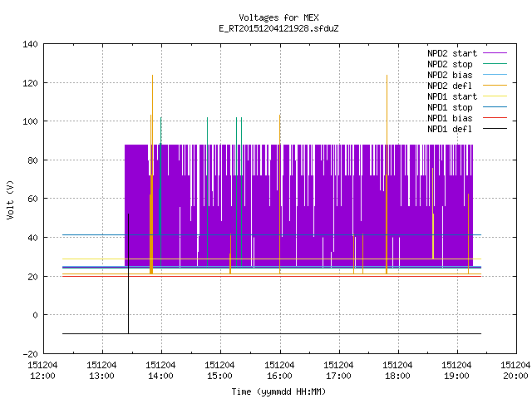Click the NPD2 defl orange legend line
Image resolution: width=532 pixels, height=399 pixels.
coord(495,86)
